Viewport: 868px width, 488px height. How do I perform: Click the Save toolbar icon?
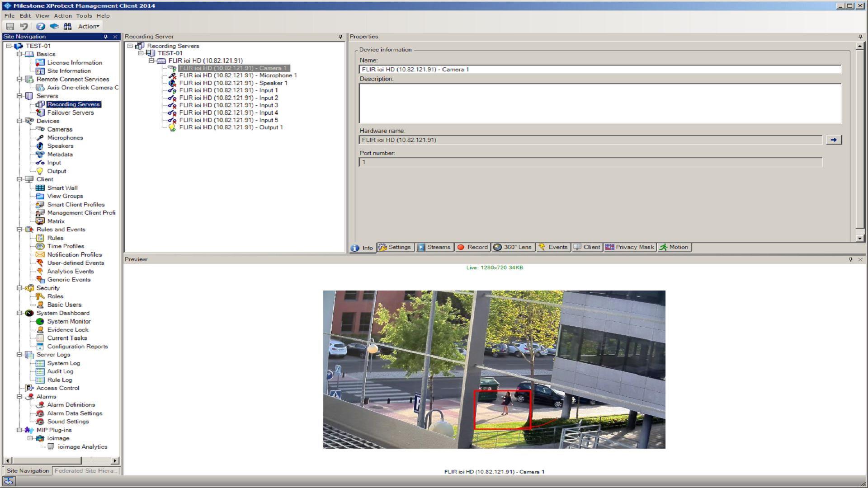tap(10, 26)
